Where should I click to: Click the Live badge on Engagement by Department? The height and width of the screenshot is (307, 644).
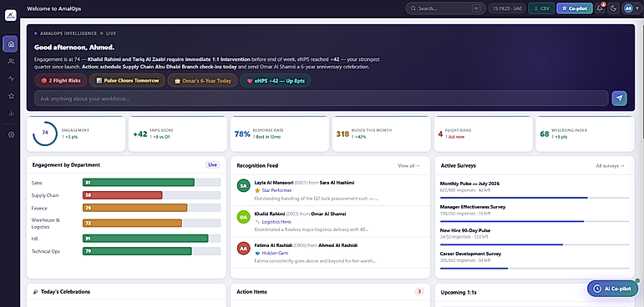point(212,164)
